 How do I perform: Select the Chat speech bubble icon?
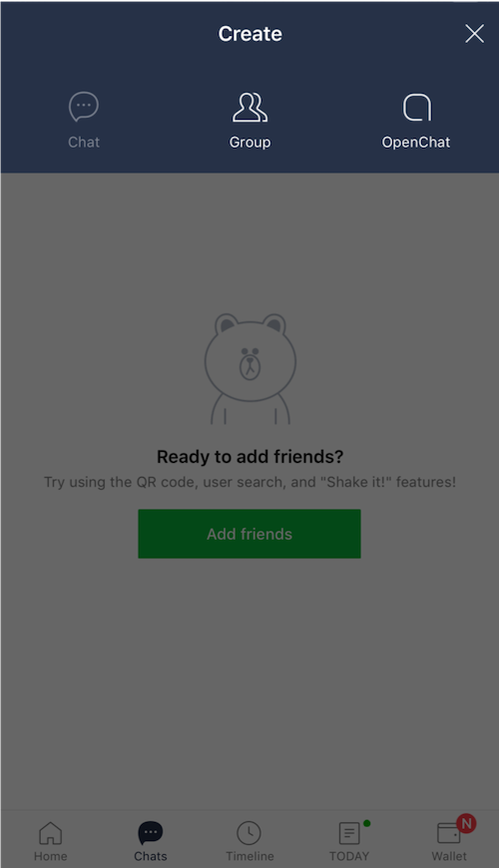coord(84,107)
